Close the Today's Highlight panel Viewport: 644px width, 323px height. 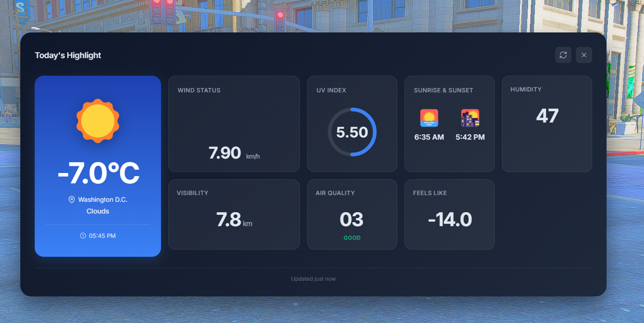click(584, 55)
